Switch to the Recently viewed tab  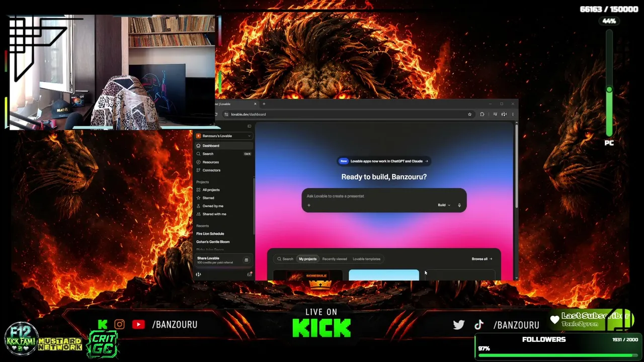[x=335, y=259]
